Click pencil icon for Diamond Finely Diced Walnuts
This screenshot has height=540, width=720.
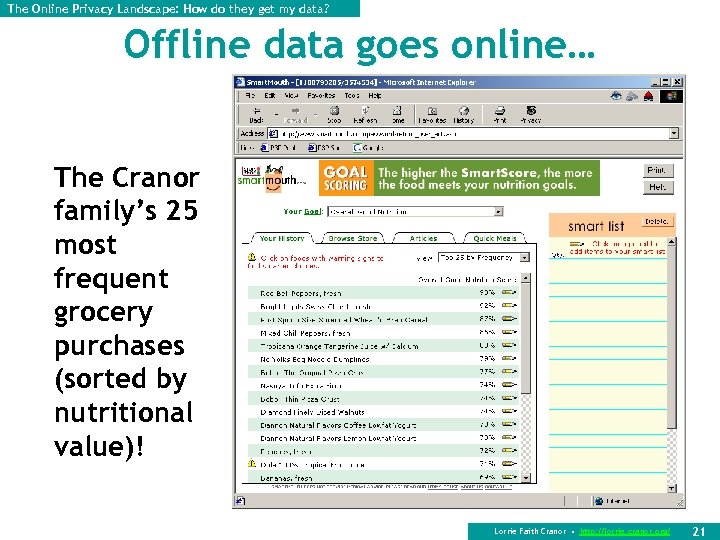[x=509, y=411]
